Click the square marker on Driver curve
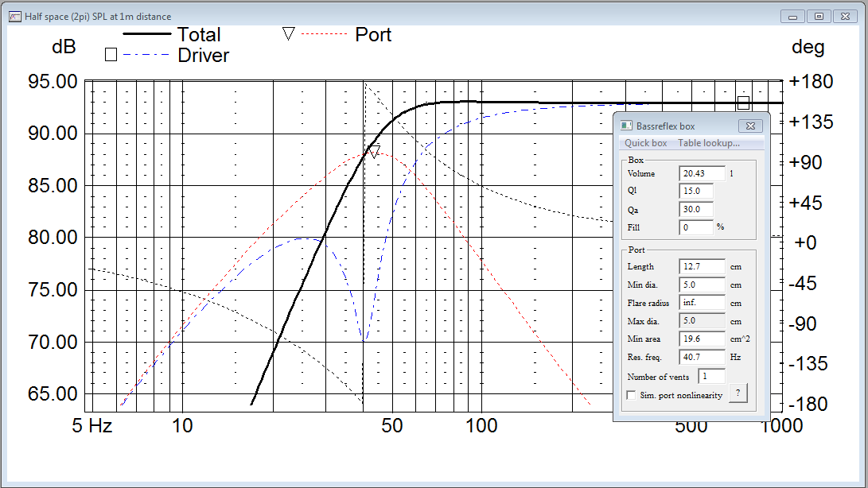This screenshot has width=868, height=488. tap(743, 103)
